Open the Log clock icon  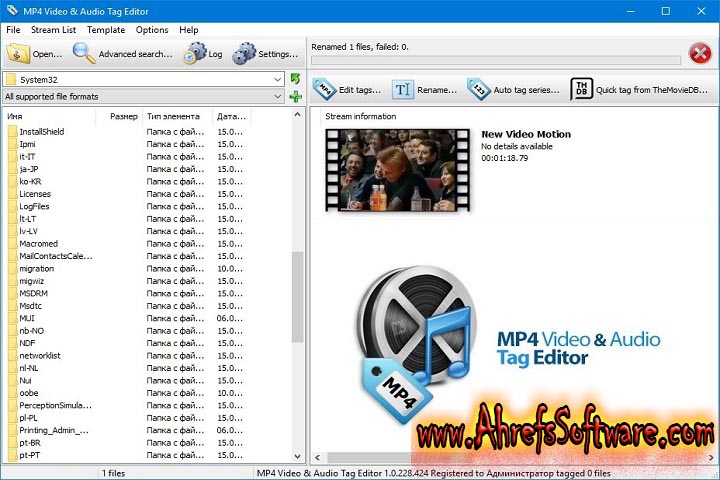coord(193,54)
